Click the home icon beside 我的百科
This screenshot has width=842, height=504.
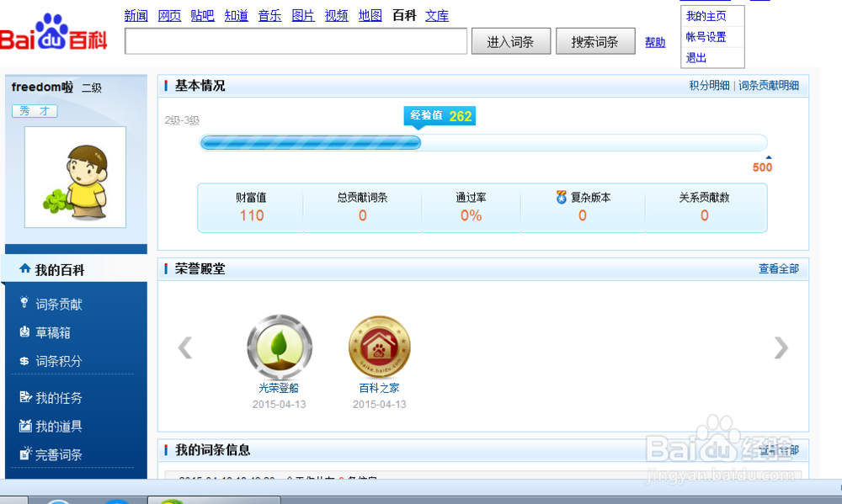tap(24, 268)
